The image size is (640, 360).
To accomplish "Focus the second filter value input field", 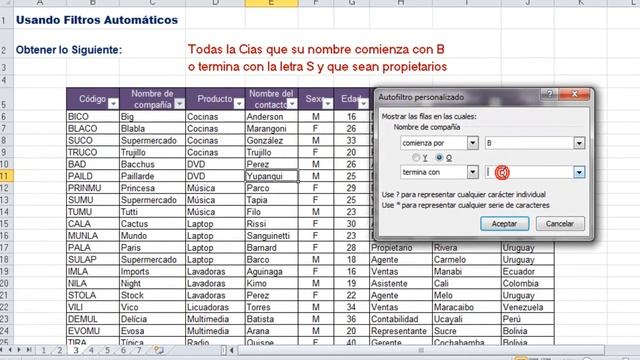I will (x=529, y=172).
